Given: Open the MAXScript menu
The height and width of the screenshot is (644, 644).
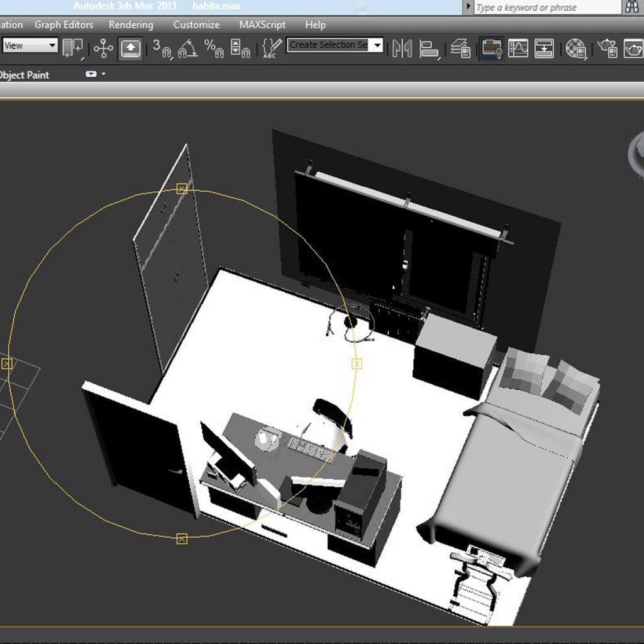Looking at the screenshot, I should [x=262, y=25].
